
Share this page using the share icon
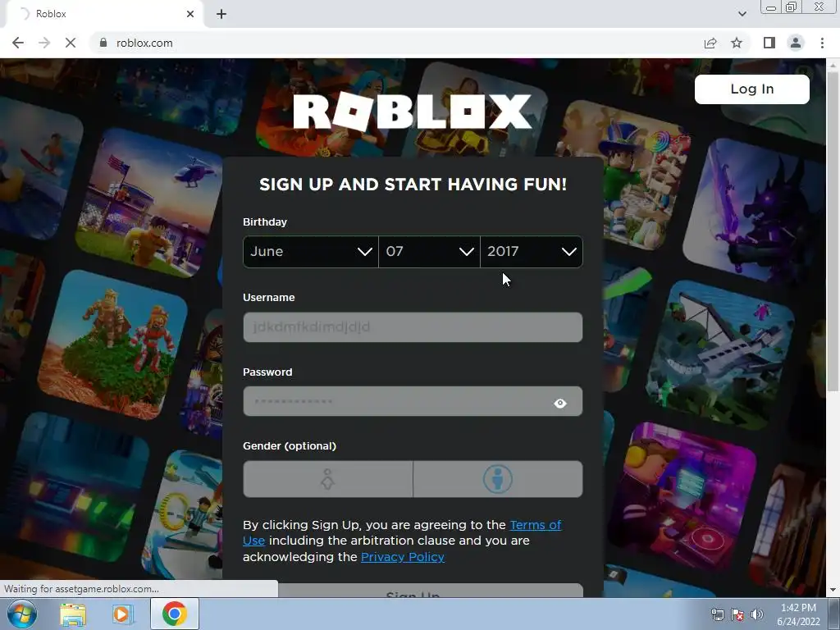(x=710, y=43)
